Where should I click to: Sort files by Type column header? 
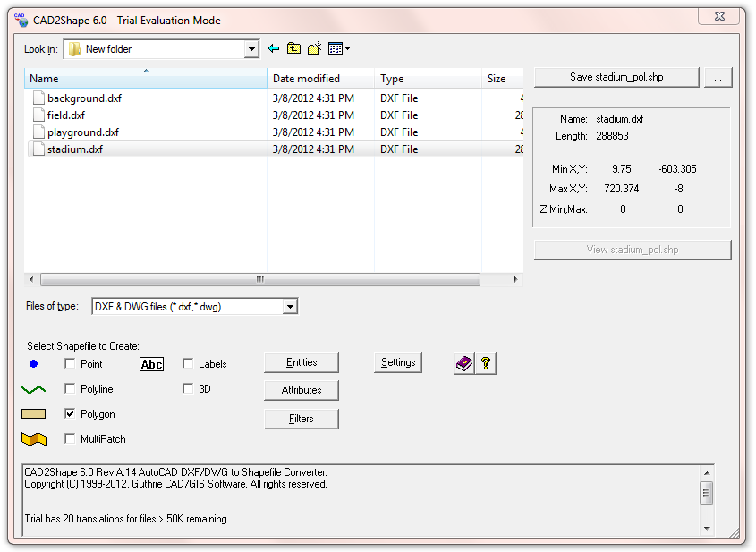click(428, 78)
